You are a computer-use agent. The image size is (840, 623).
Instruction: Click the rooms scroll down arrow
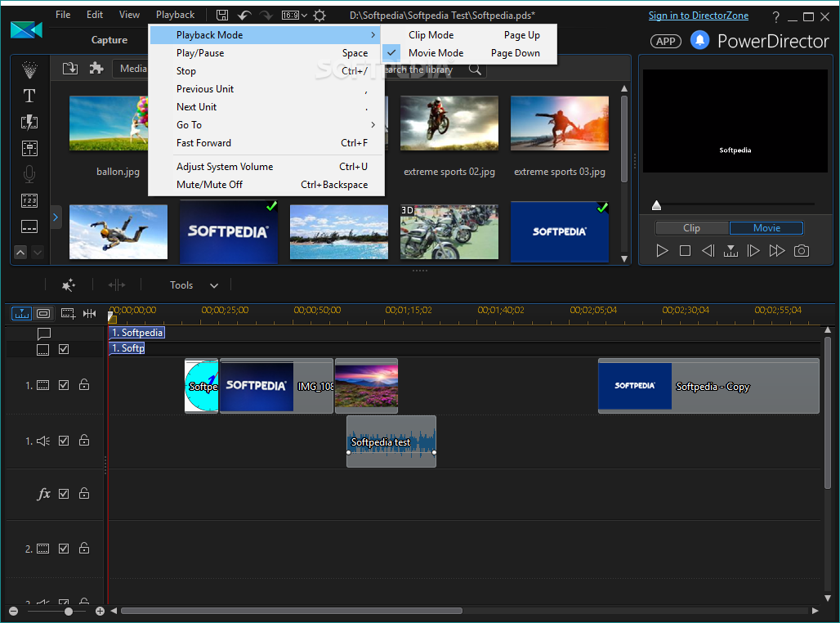tap(38, 252)
